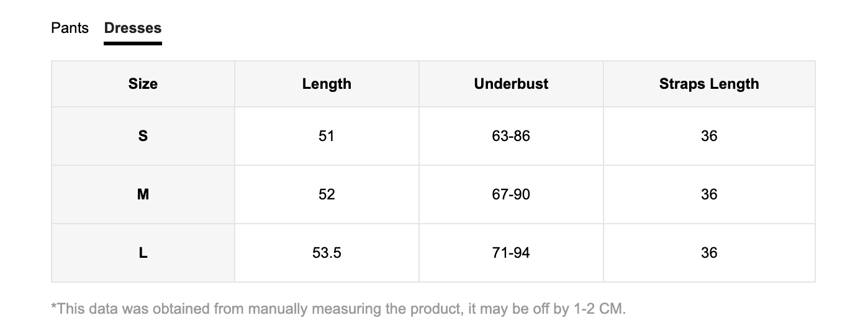Click the Length column header

[327, 84]
